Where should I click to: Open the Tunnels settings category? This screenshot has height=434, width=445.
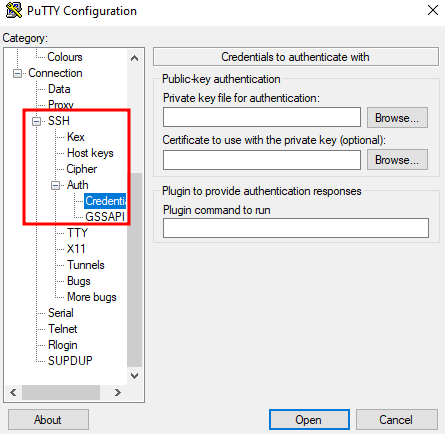tap(86, 265)
